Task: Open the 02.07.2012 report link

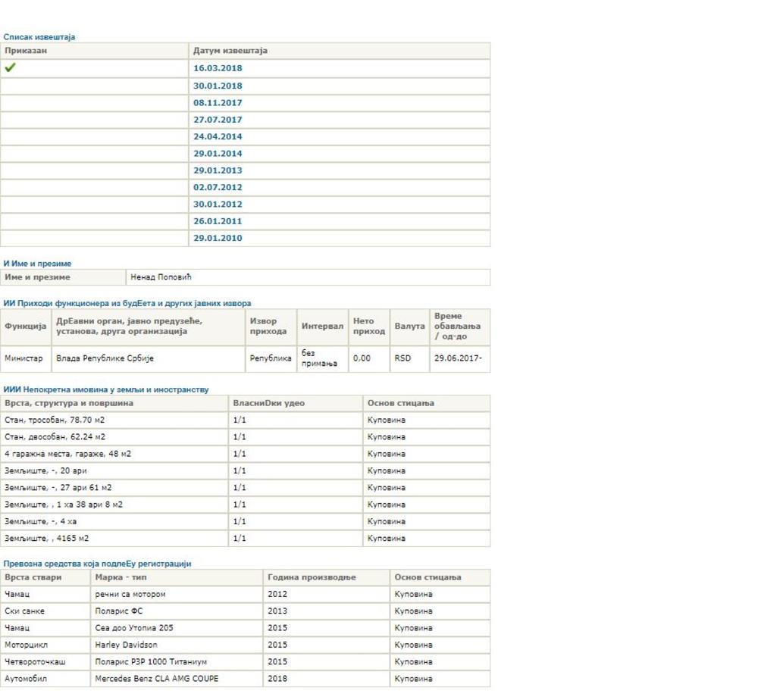Action: 218,187
